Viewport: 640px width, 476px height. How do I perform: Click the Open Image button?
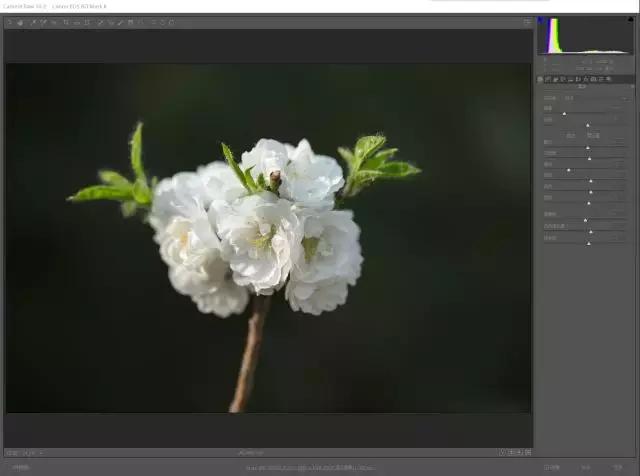click(x=553, y=467)
